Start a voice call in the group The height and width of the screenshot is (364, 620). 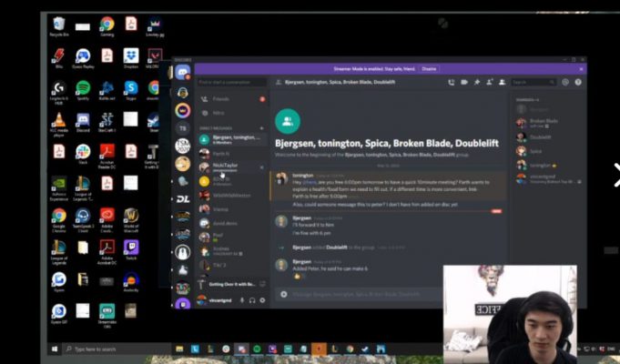coord(452,82)
